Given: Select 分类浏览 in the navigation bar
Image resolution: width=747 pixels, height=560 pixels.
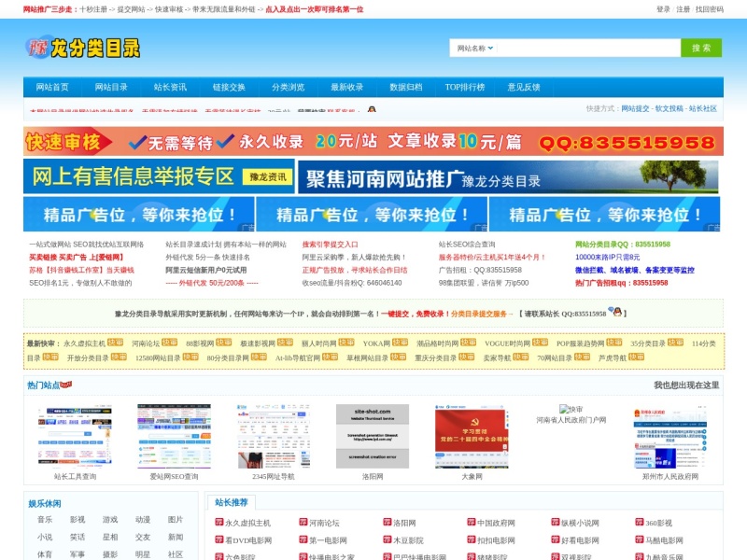Looking at the screenshot, I should [x=288, y=87].
